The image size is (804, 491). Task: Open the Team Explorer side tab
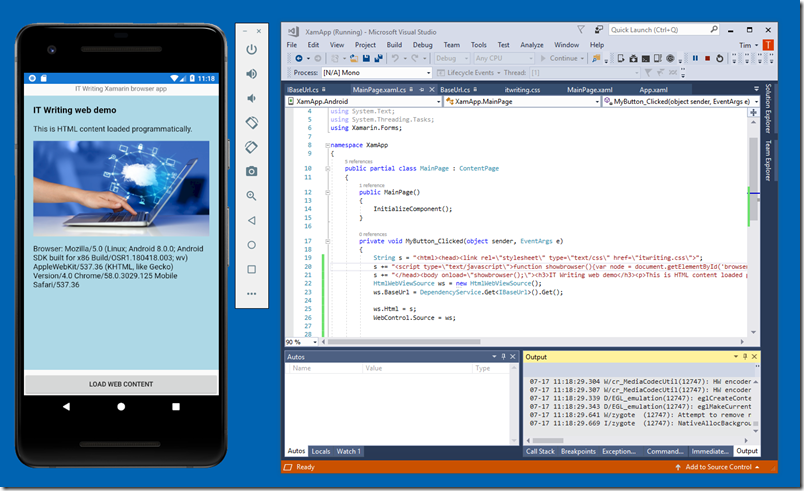pos(768,160)
